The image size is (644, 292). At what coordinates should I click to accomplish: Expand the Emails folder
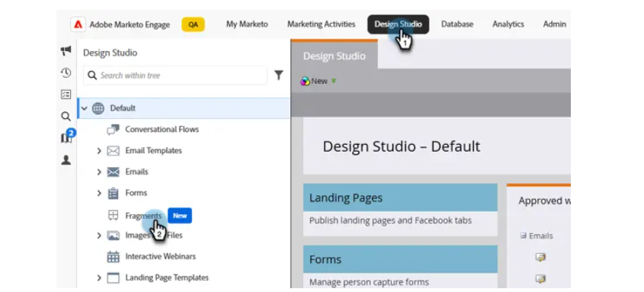(x=99, y=172)
